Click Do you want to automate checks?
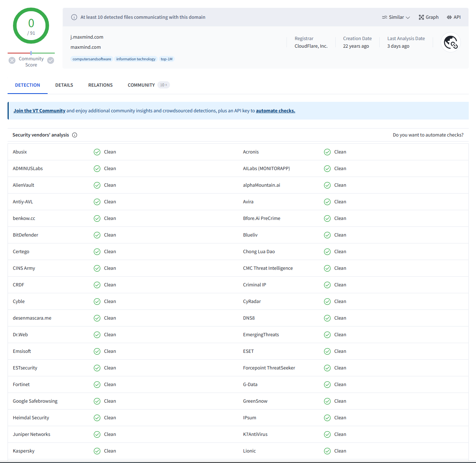Image resolution: width=476 pixels, height=463 pixels. coord(428,135)
